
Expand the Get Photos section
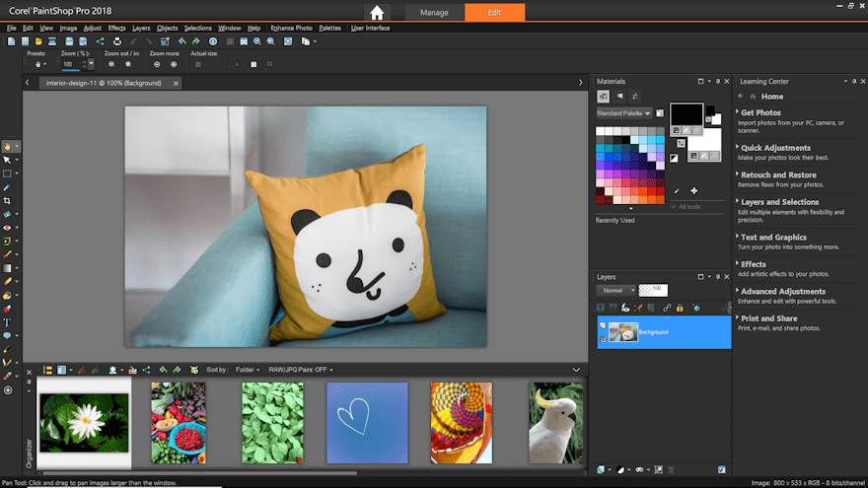[760, 112]
